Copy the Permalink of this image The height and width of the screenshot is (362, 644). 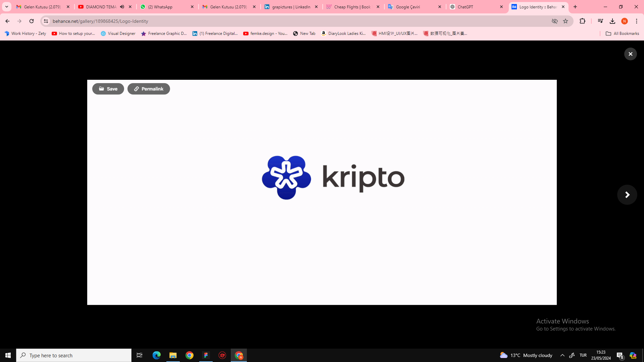[149, 89]
